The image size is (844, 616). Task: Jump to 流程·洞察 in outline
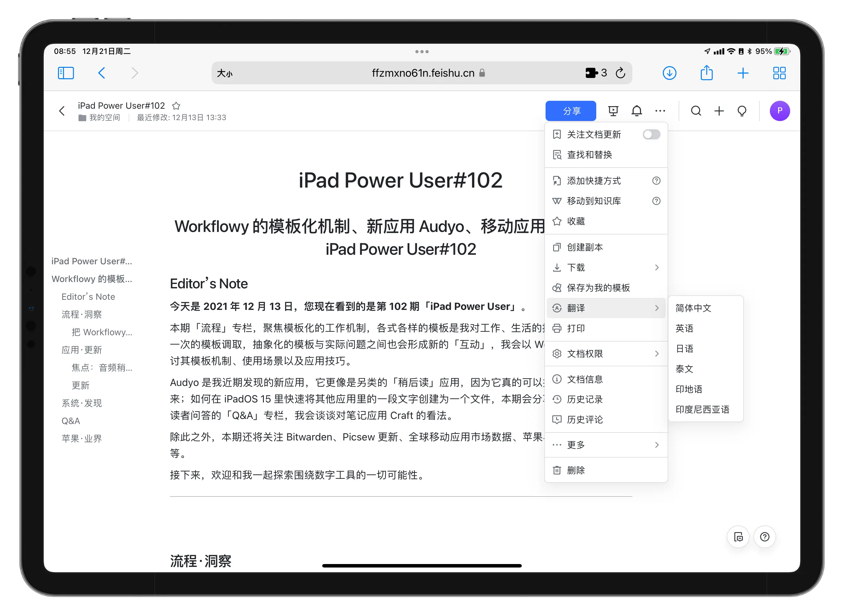point(82,314)
